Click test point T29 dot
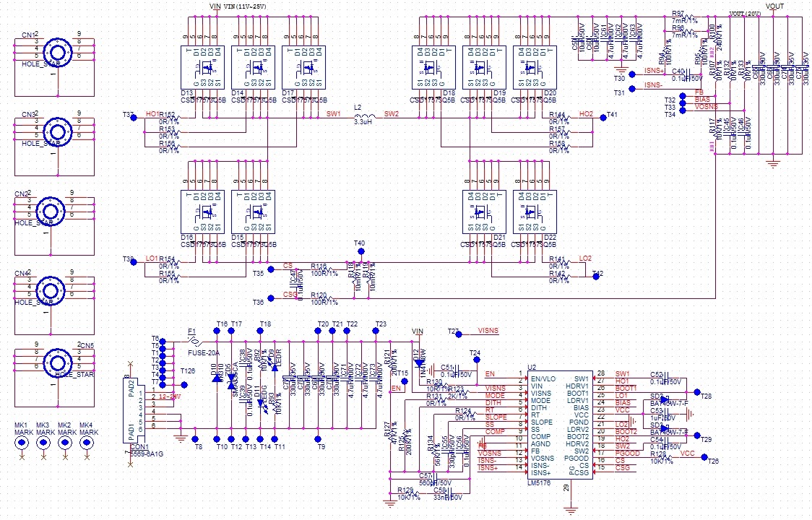This screenshot has height=520, width=812. click(697, 436)
